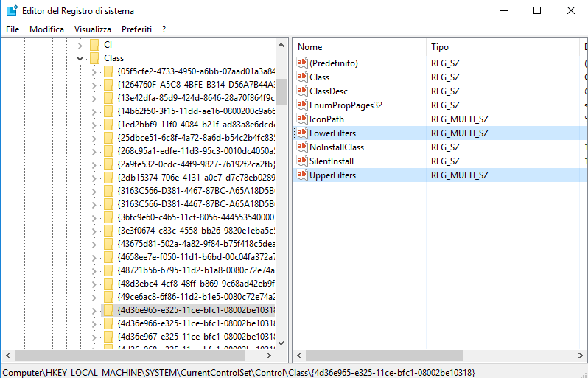Expand the {4d36e967-e325-11ce key
The width and height of the screenshot is (588, 378).
click(94, 337)
